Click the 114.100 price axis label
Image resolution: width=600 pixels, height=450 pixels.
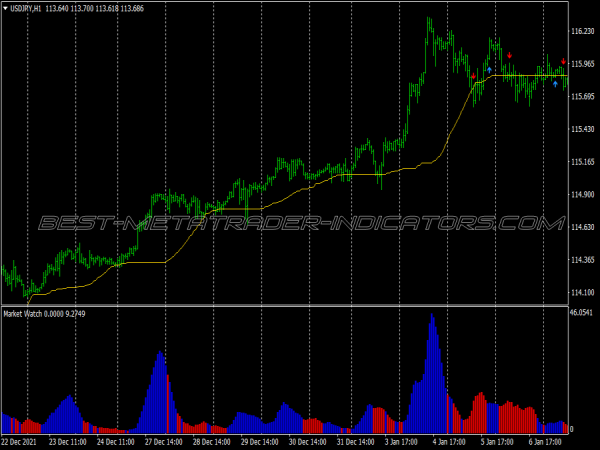[583, 292]
